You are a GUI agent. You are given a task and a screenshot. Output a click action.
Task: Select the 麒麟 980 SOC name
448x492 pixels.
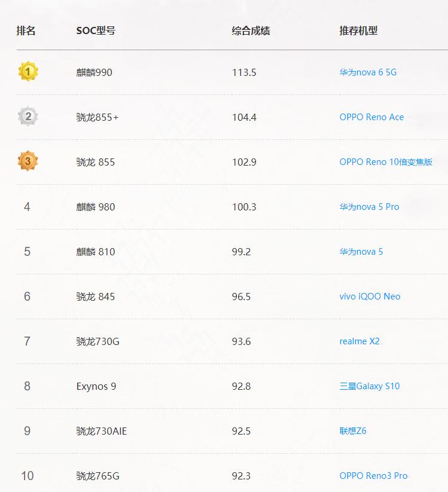pyautogui.click(x=96, y=207)
